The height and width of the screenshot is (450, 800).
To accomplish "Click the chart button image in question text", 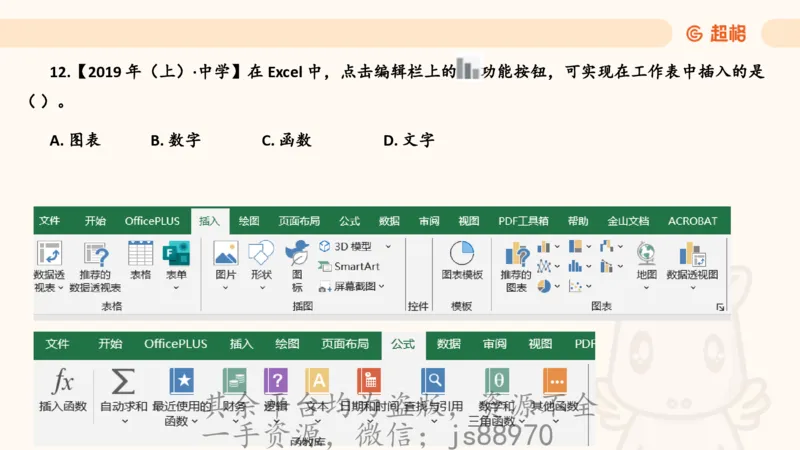I will pyautogui.click(x=468, y=69).
